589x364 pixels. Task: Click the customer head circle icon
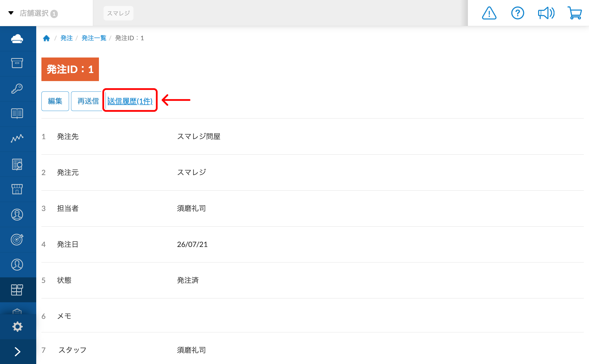coord(17,265)
